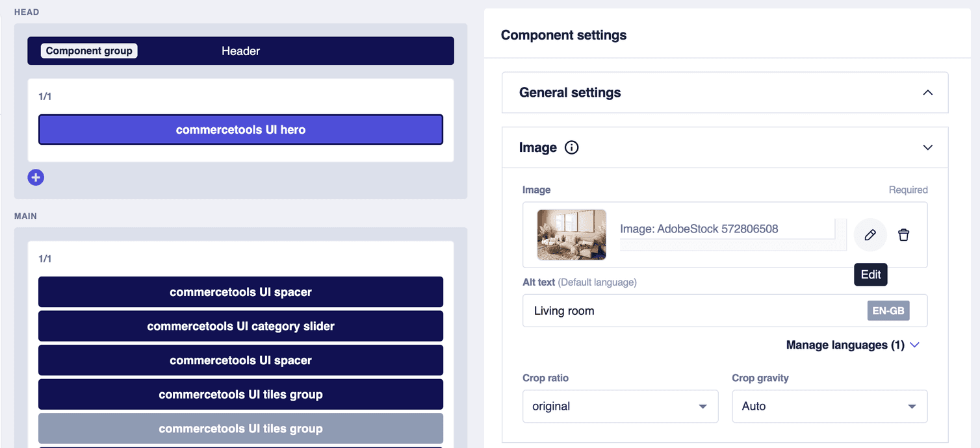This screenshot has width=980, height=448.
Task: Select the grayed-out tiles group component
Action: tap(240, 429)
